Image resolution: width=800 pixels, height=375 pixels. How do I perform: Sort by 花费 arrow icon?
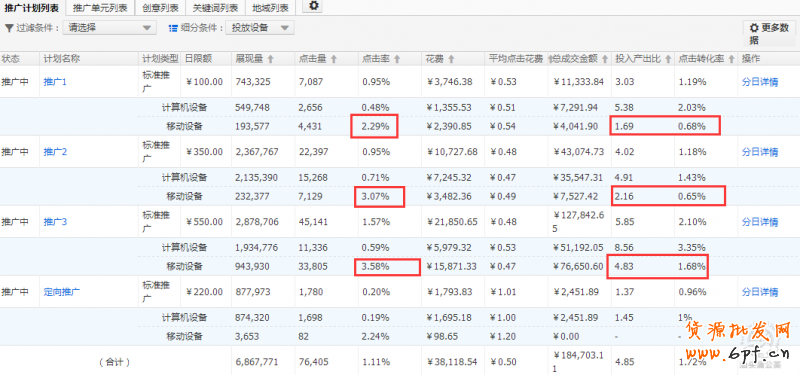(x=451, y=59)
